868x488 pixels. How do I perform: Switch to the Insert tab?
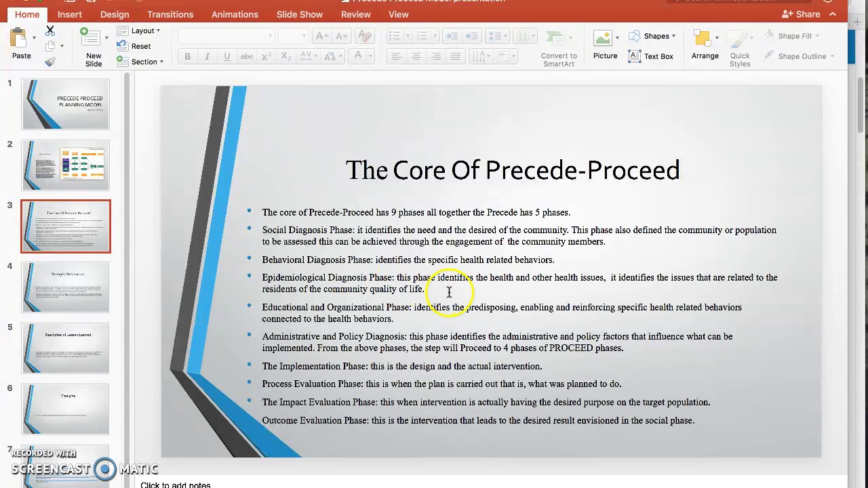pos(70,14)
